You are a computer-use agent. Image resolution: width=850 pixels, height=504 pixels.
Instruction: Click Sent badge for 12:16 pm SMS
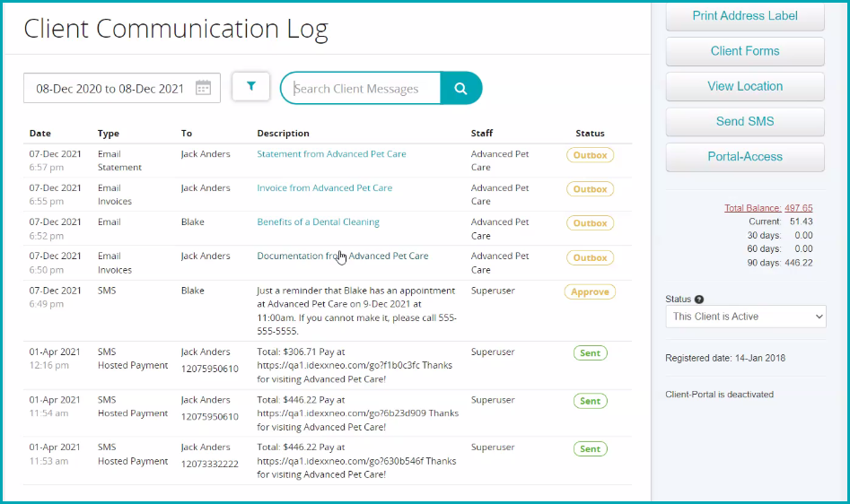point(590,353)
